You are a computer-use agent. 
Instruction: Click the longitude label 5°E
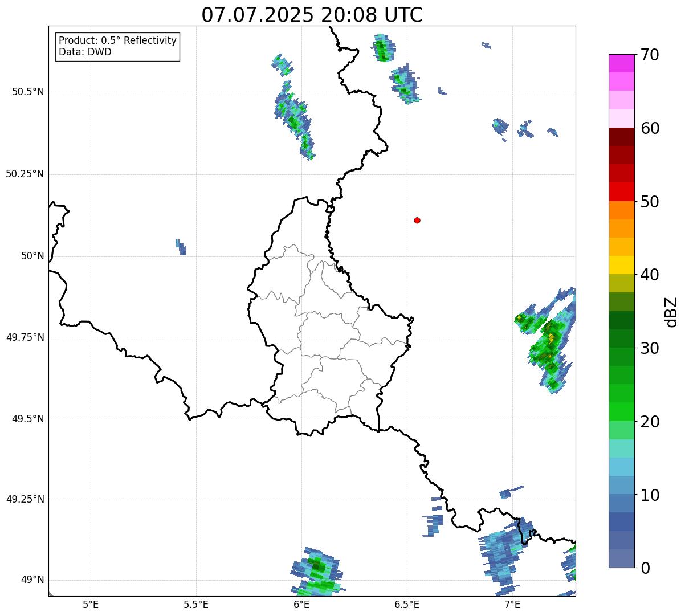coord(91,604)
